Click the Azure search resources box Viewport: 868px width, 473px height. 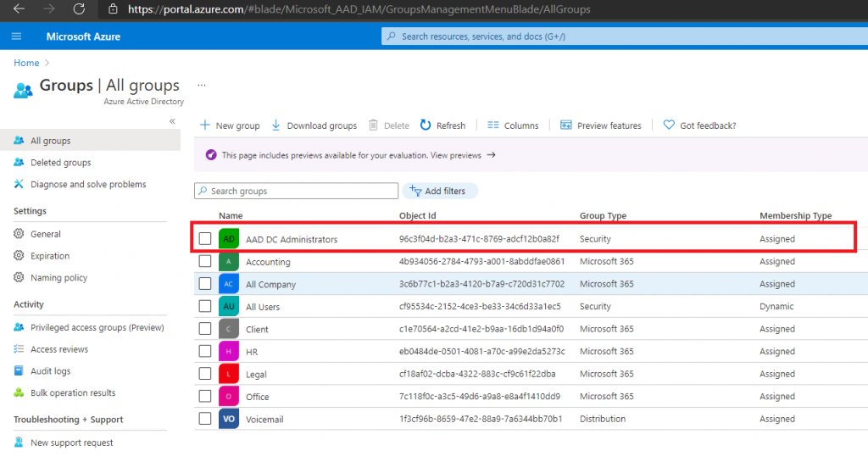pyautogui.click(x=625, y=36)
